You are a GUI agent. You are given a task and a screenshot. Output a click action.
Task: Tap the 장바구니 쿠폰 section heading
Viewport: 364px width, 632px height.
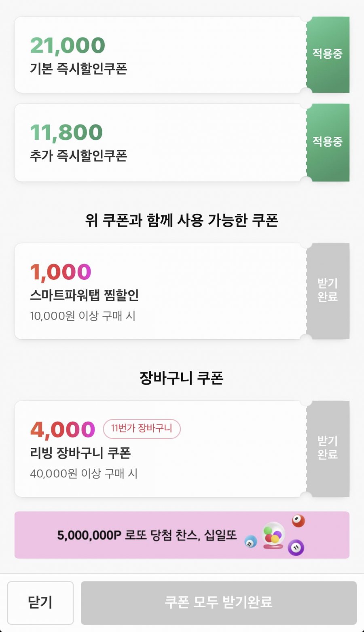pos(182,378)
